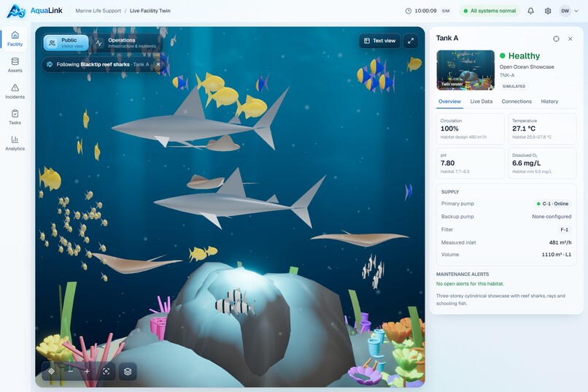The width and height of the screenshot is (588, 392).
Task: Open the Analytics section in sidebar
Action: click(x=15, y=143)
